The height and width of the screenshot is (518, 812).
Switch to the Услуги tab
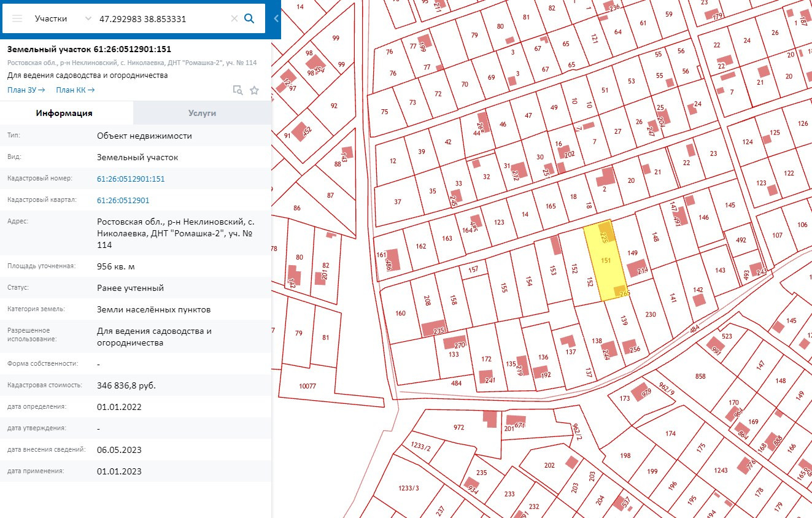click(202, 113)
